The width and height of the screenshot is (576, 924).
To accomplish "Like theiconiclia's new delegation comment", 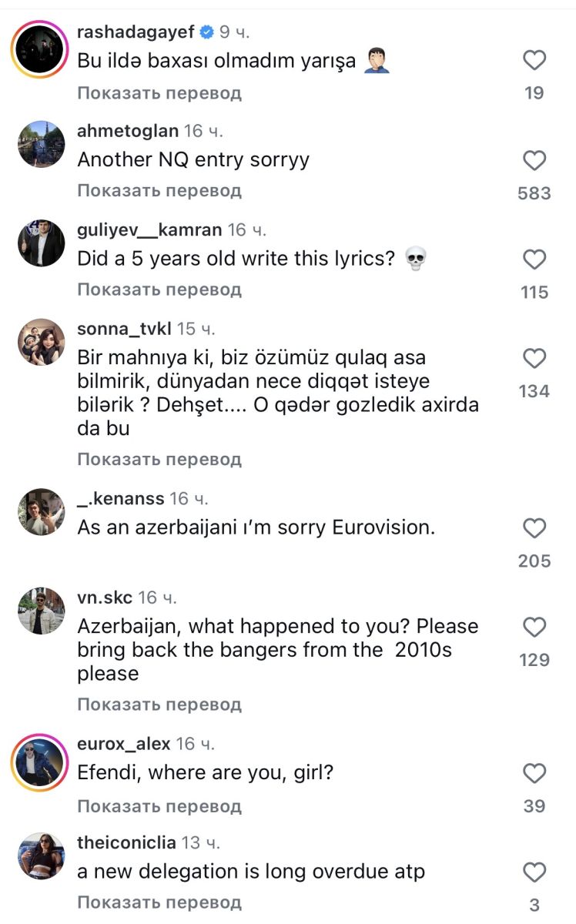I will click(534, 872).
